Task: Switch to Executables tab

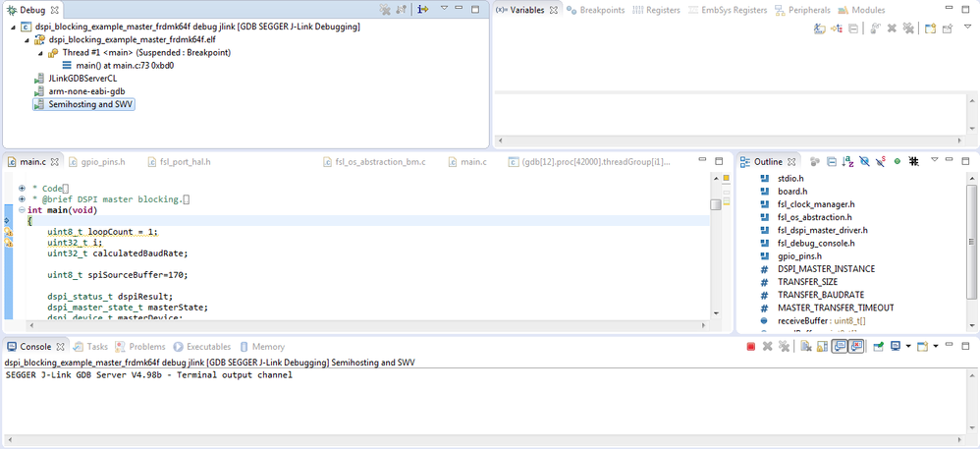Action: pyautogui.click(x=202, y=347)
